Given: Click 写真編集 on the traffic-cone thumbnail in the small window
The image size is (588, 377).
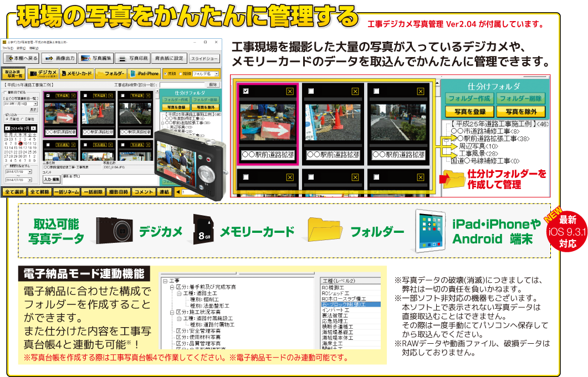Looking at the screenshot, I should tap(100, 96).
